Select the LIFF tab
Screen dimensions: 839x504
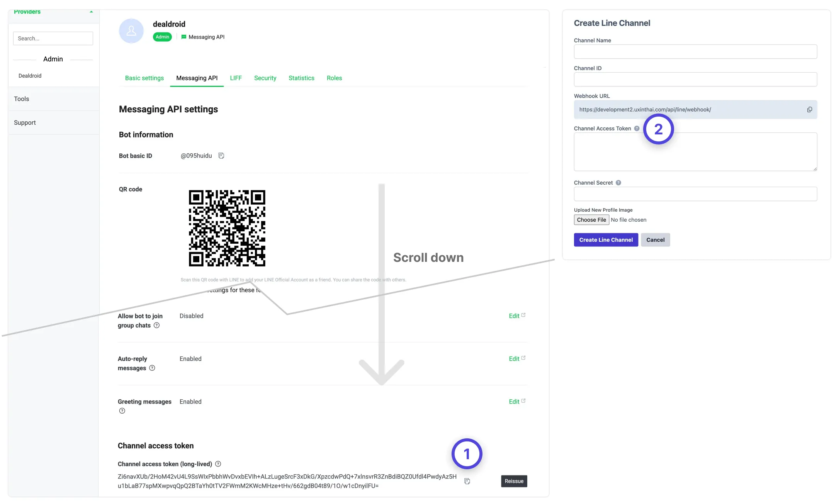point(236,78)
